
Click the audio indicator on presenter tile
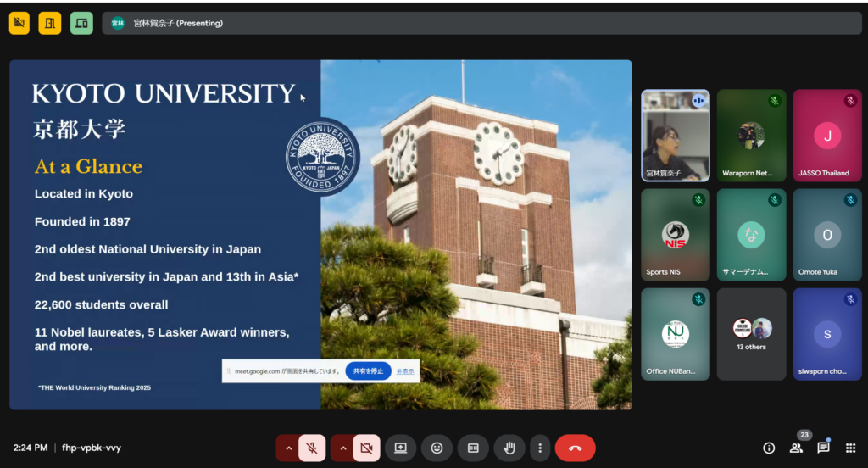click(698, 101)
